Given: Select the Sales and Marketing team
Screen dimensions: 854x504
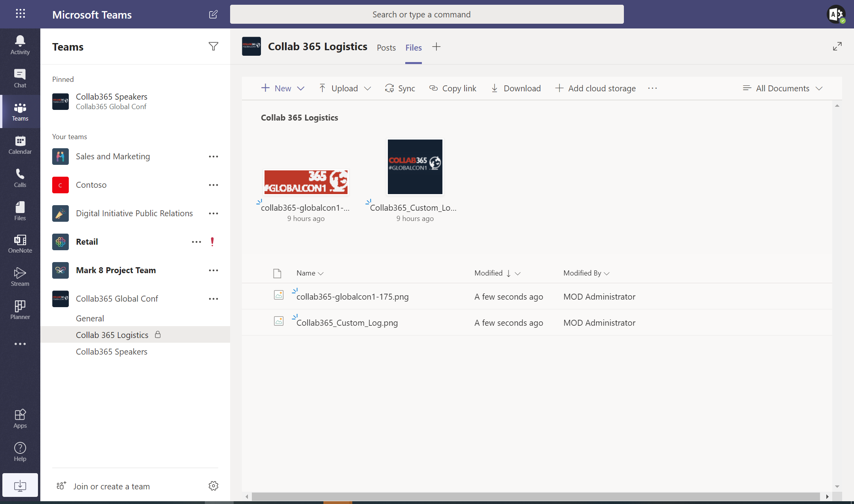Looking at the screenshot, I should pos(113,157).
